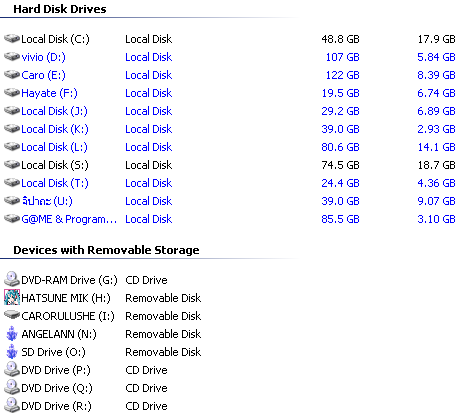Click the Local Disk (L:) drive icon

point(12,147)
